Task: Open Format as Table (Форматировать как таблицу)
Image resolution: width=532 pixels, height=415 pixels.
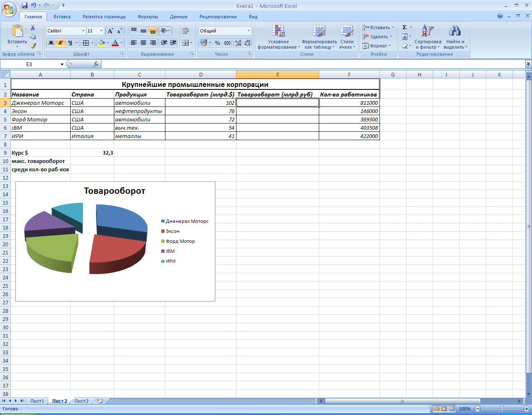Action: pos(319,37)
